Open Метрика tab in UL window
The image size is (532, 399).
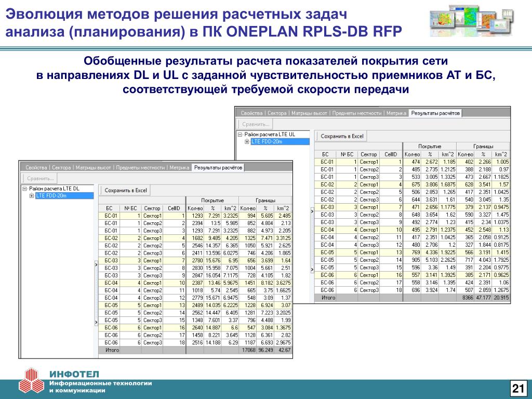click(x=396, y=113)
